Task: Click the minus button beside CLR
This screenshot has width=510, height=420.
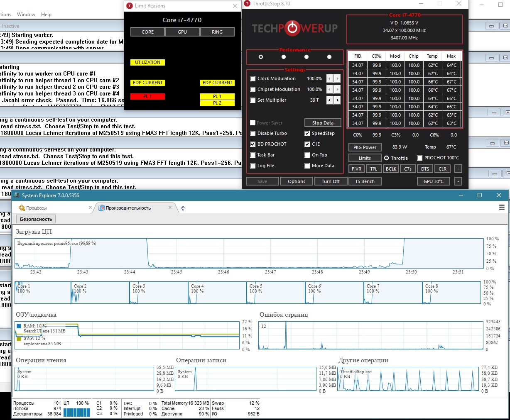Action: 458,169
